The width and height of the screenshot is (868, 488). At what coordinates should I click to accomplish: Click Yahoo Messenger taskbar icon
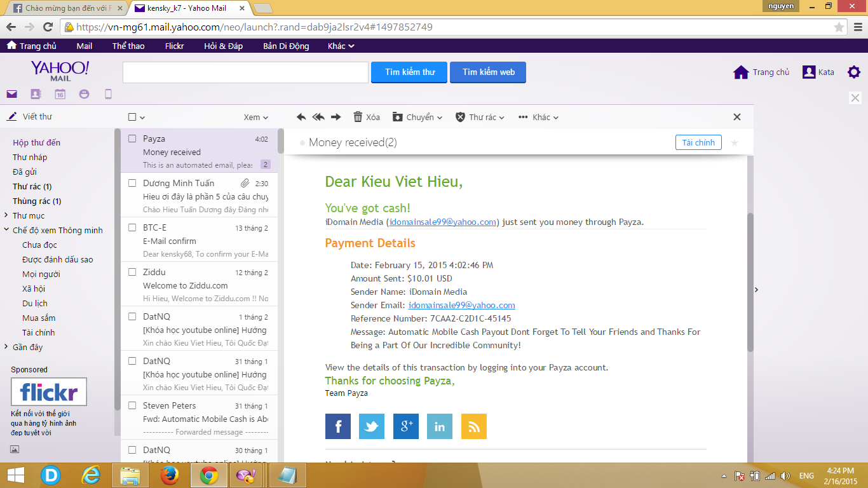(245, 475)
